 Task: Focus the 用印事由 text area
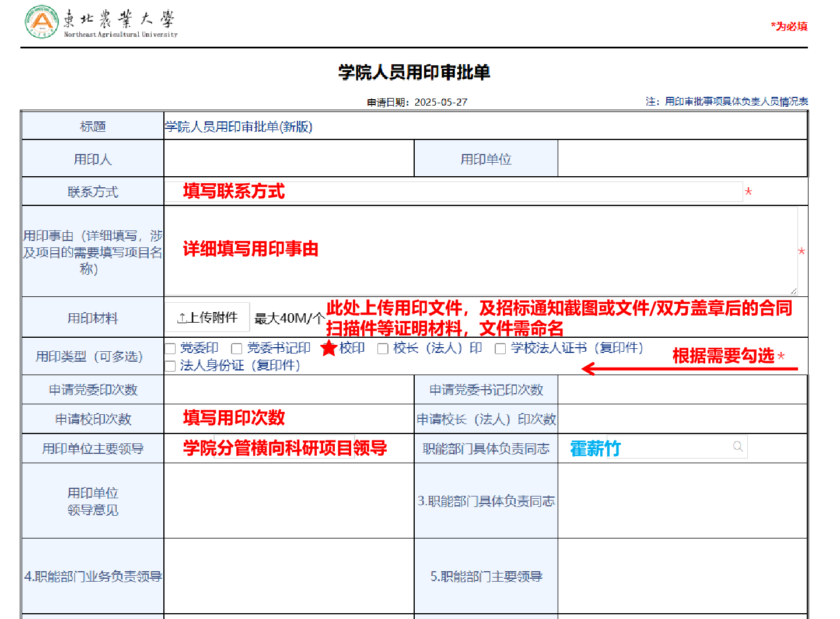point(481,251)
